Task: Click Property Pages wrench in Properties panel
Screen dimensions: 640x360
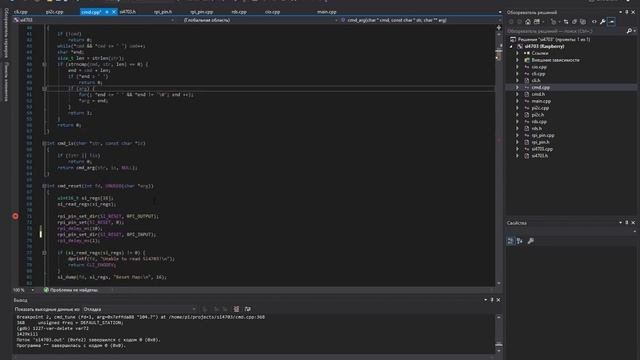Action: (530, 241)
